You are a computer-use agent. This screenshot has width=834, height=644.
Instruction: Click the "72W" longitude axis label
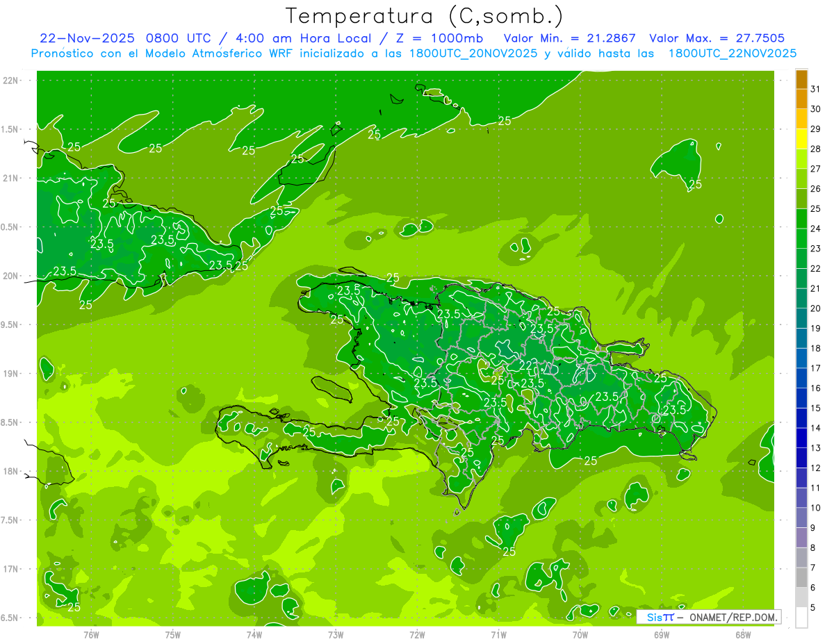417,635
